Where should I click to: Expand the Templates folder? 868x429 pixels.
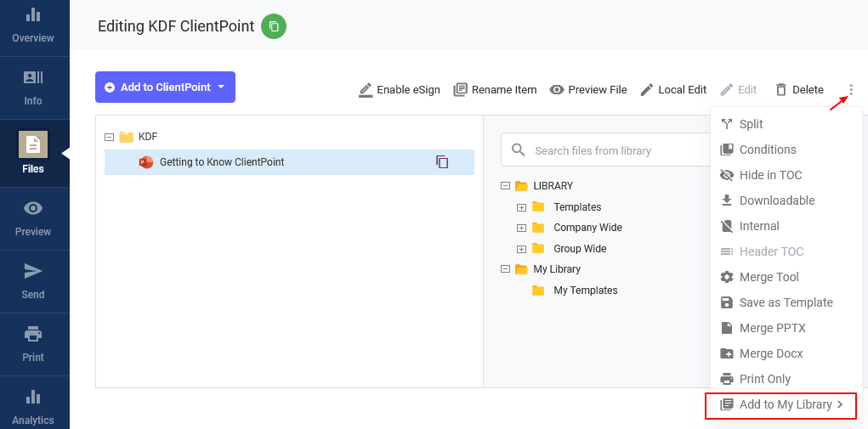(x=521, y=207)
